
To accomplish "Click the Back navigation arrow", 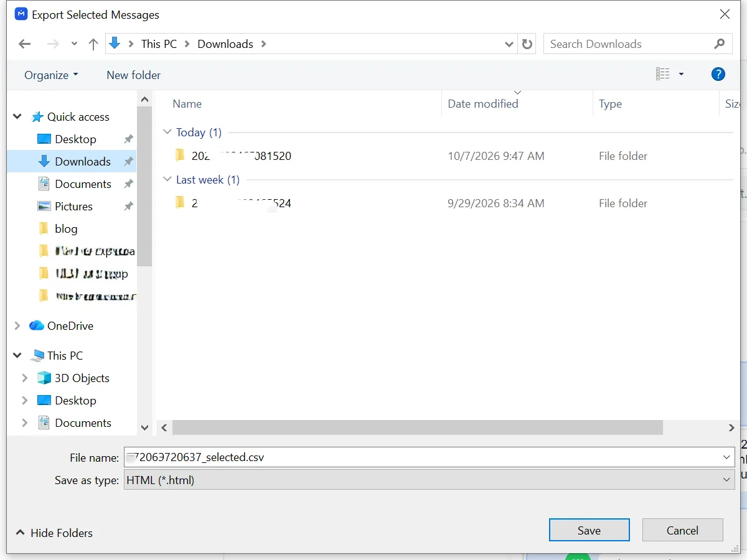I will (x=25, y=44).
